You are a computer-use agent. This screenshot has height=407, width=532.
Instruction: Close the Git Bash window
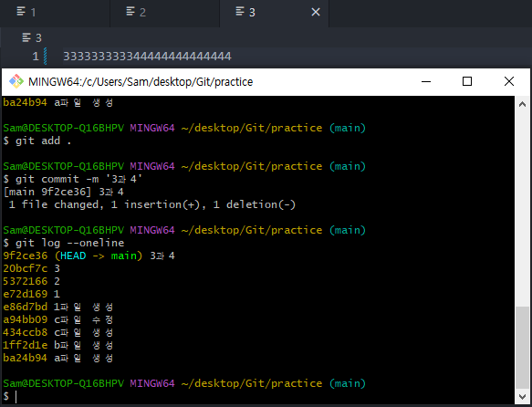[x=509, y=81]
